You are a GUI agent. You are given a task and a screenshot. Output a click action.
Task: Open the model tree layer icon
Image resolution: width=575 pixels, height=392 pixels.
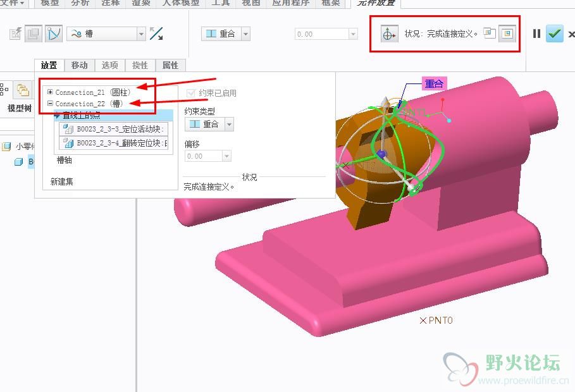[x=22, y=89]
